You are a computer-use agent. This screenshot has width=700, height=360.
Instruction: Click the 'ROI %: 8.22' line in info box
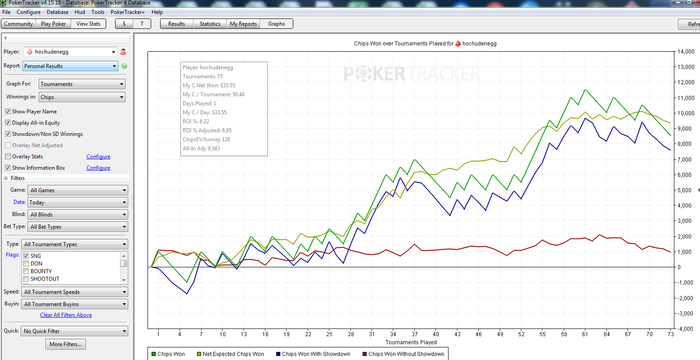196,121
